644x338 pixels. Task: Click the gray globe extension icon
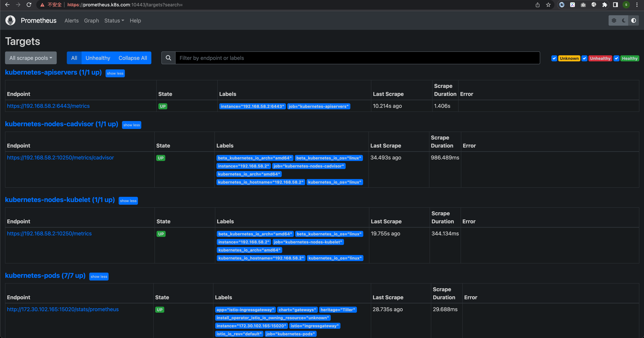pyautogui.click(x=594, y=5)
